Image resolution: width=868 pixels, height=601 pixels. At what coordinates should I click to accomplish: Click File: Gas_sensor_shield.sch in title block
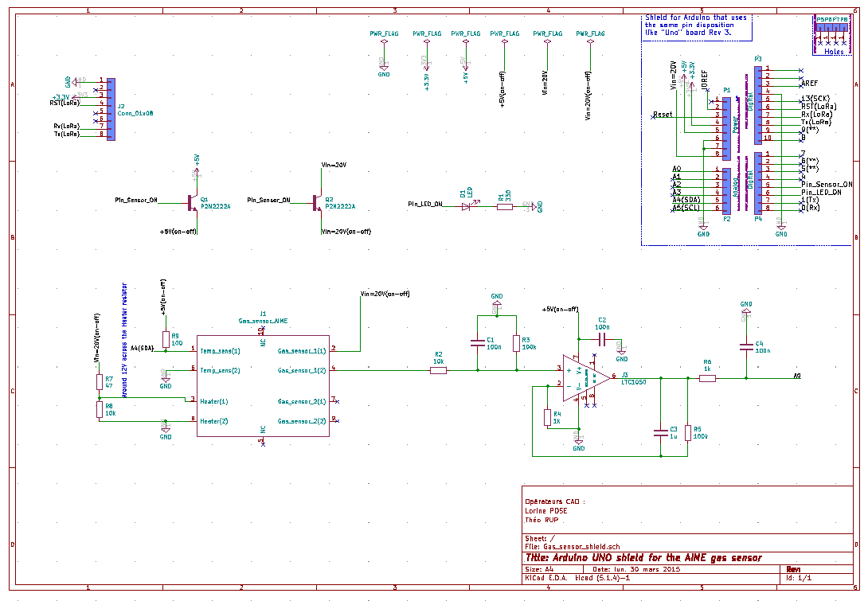click(x=573, y=546)
